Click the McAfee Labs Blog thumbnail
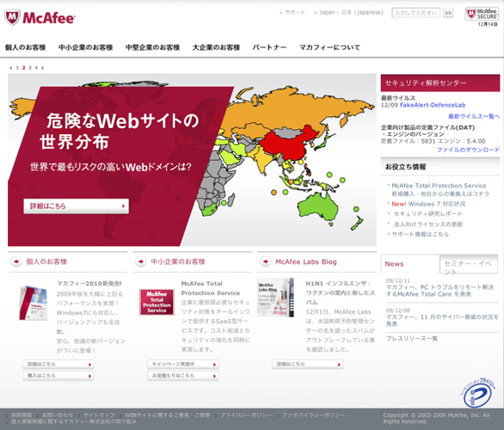504x430 pixels. [x=276, y=298]
